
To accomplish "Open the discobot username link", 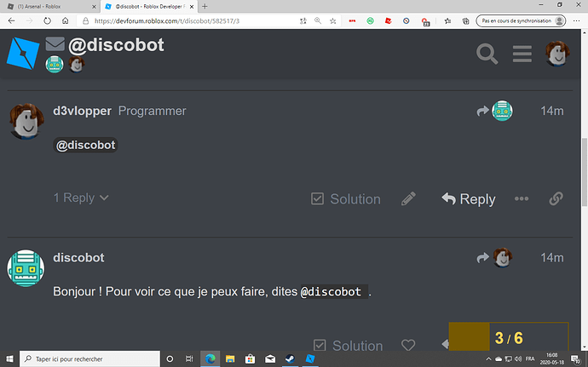I will (x=78, y=258).
